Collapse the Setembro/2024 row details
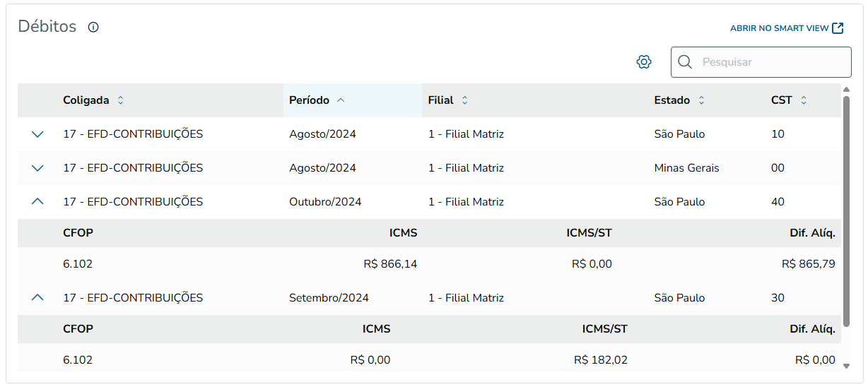This screenshot has height=387, width=868. point(38,298)
